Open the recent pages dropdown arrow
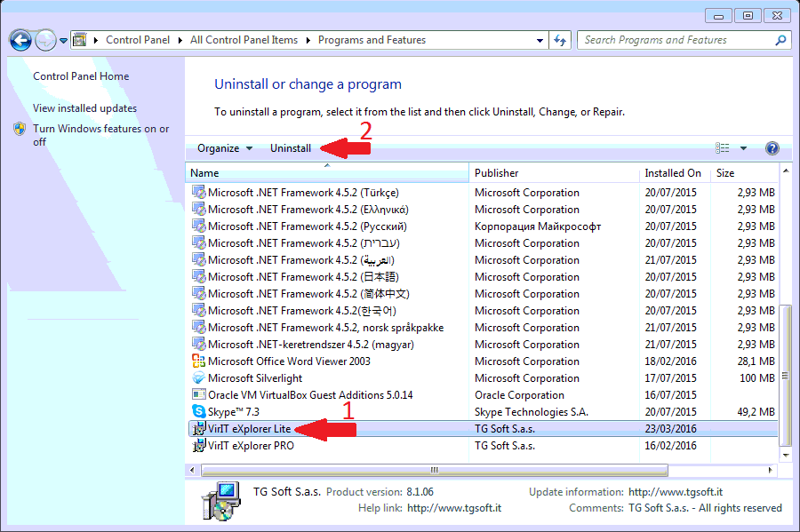 coord(63,40)
